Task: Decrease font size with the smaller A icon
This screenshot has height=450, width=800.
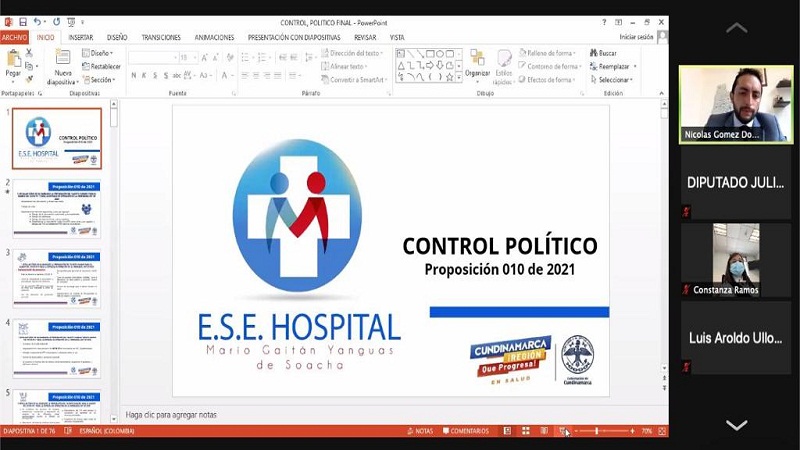Action: (215, 58)
